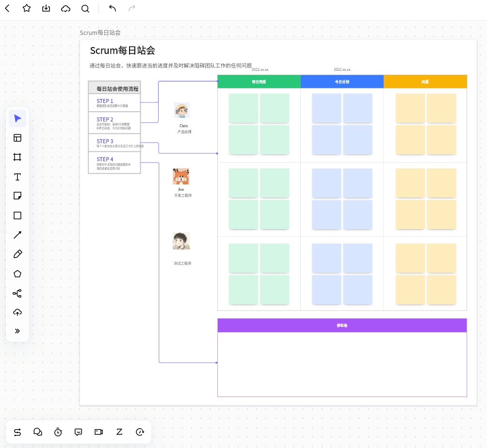The width and height of the screenshot is (487, 448).
Task: Select the frame label "Scrum每日站会" above board
Action: (100, 33)
